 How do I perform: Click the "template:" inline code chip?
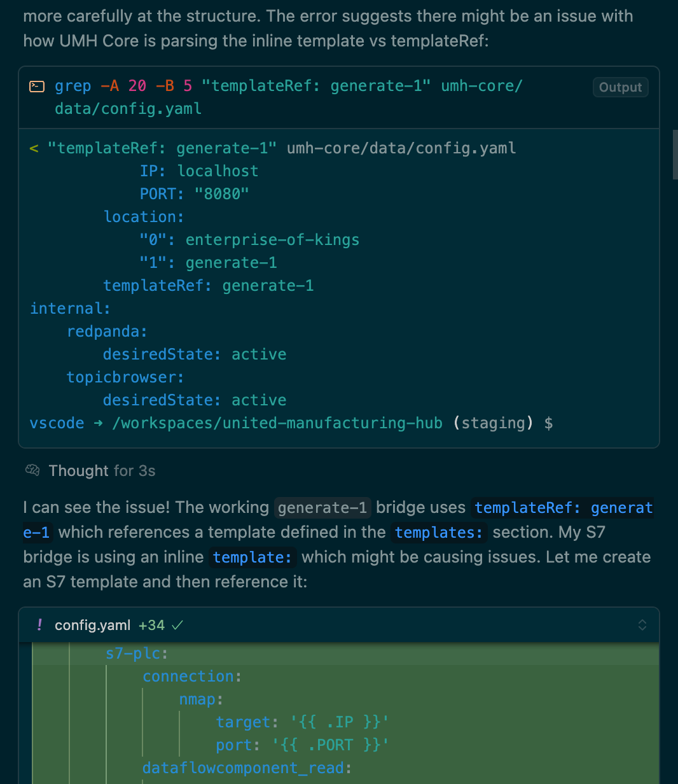[253, 557]
